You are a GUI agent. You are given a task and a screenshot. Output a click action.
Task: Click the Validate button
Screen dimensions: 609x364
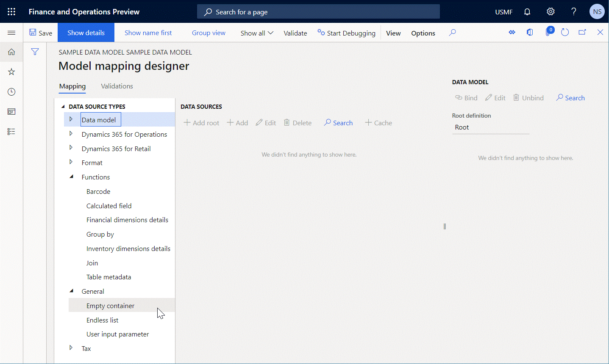pyautogui.click(x=295, y=33)
